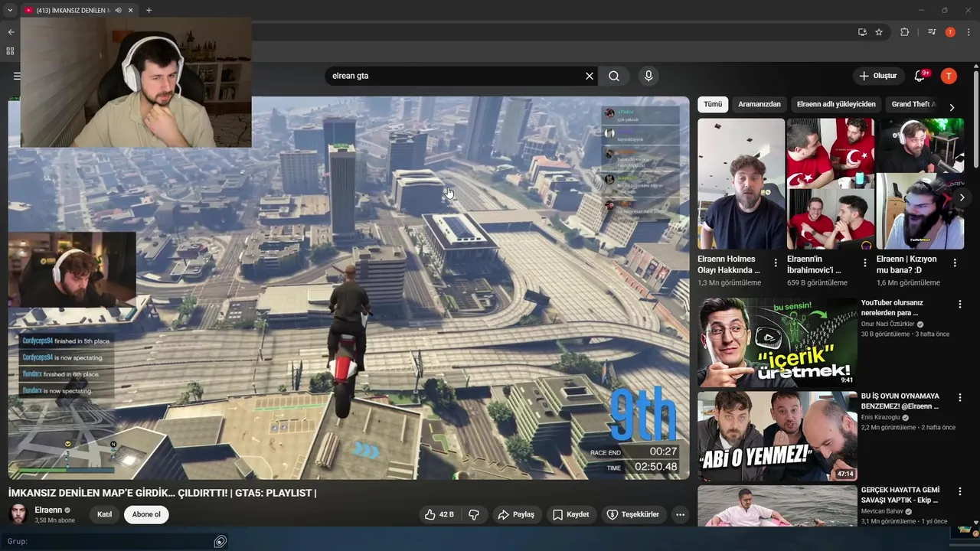Open the Chrome media controls icon
The image size is (980, 551).
(932, 32)
